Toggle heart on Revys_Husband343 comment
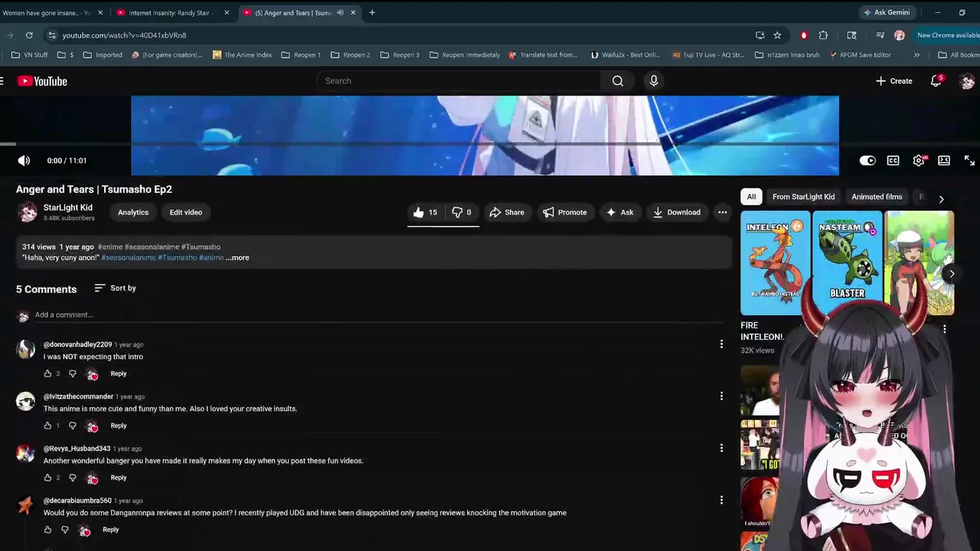The image size is (980, 551). click(92, 478)
